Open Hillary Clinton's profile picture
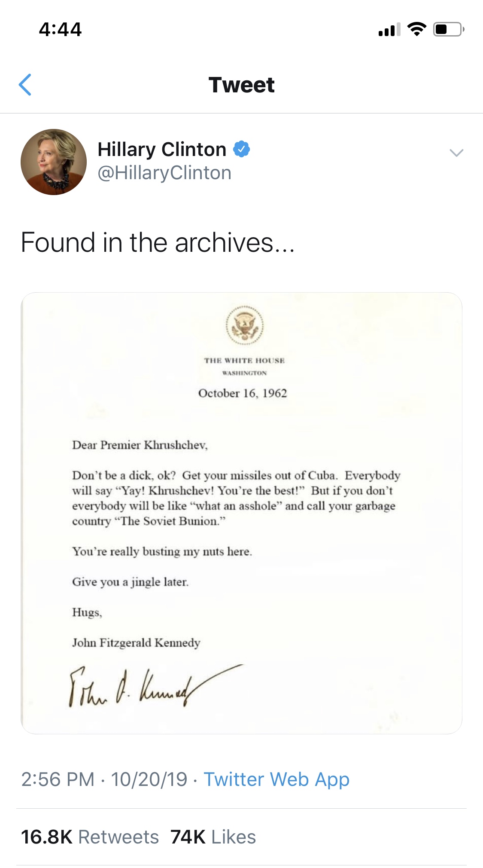This screenshot has width=483, height=868. point(54,162)
